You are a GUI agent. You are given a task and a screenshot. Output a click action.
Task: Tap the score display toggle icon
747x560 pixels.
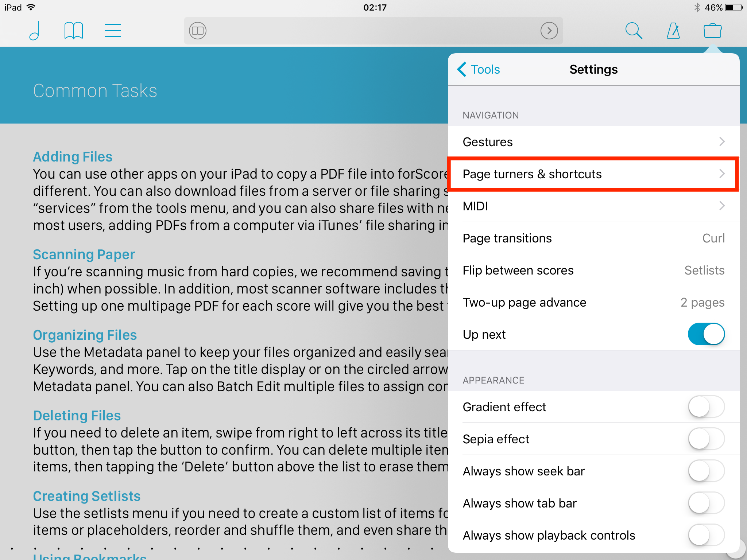[198, 31]
